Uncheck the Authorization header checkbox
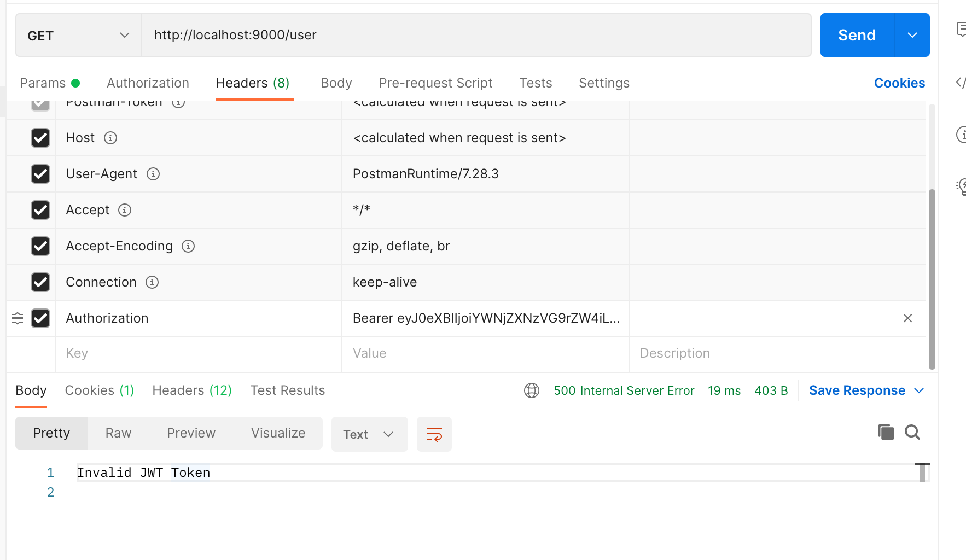 [x=40, y=318]
